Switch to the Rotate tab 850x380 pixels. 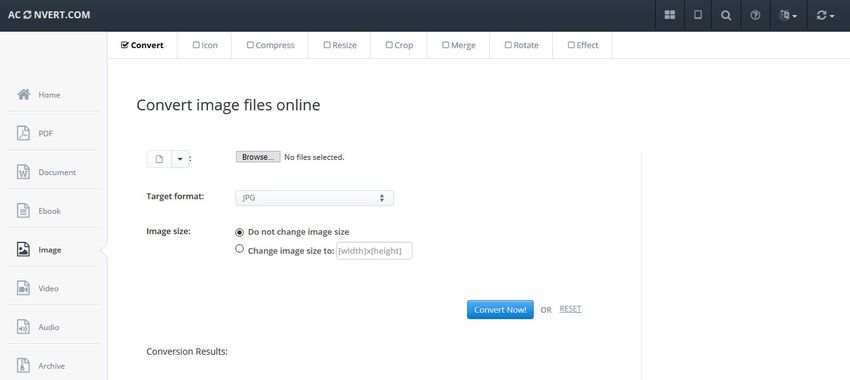[x=521, y=45]
